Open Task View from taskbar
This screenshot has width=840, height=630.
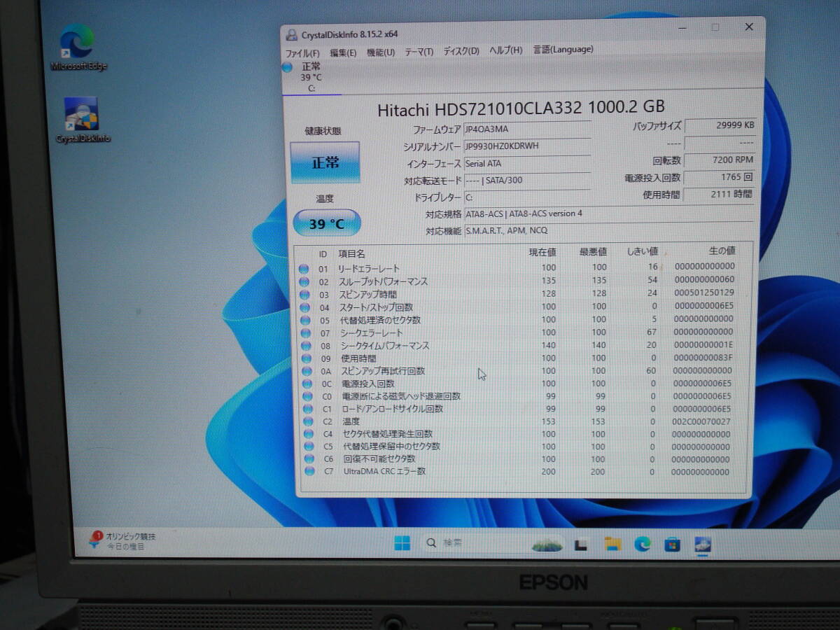(580, 545)
